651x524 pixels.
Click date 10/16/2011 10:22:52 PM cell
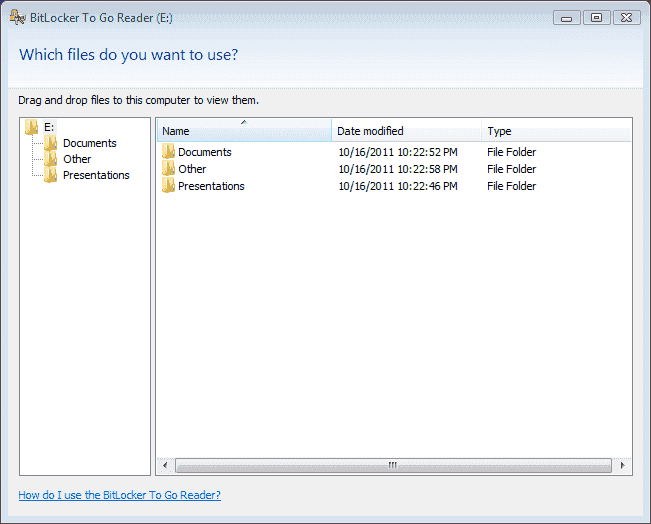398,152
